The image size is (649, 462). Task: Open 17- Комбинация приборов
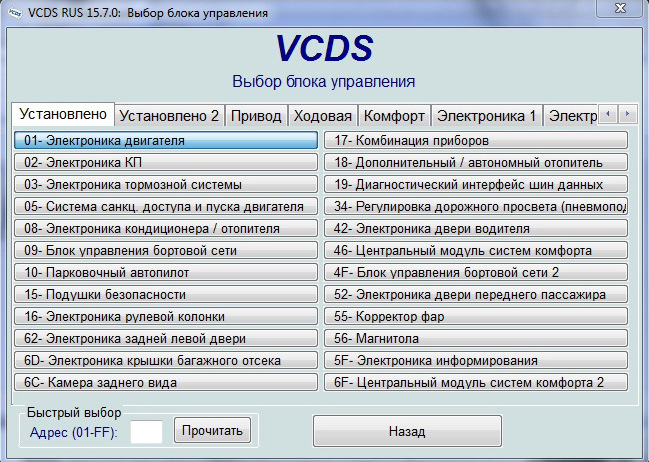click(x=476, y=140)
